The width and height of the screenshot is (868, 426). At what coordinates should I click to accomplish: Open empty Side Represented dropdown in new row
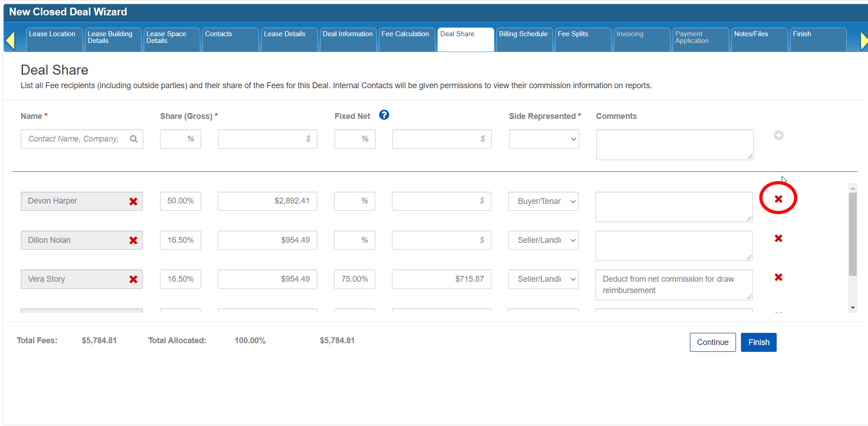click(543, 139)
